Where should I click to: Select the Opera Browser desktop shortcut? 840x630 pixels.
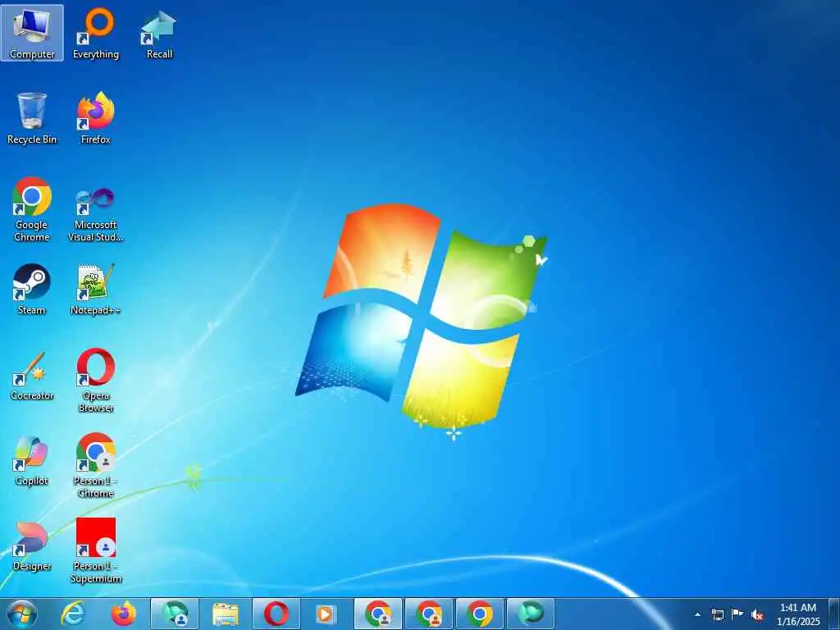[x=96, y=381]
